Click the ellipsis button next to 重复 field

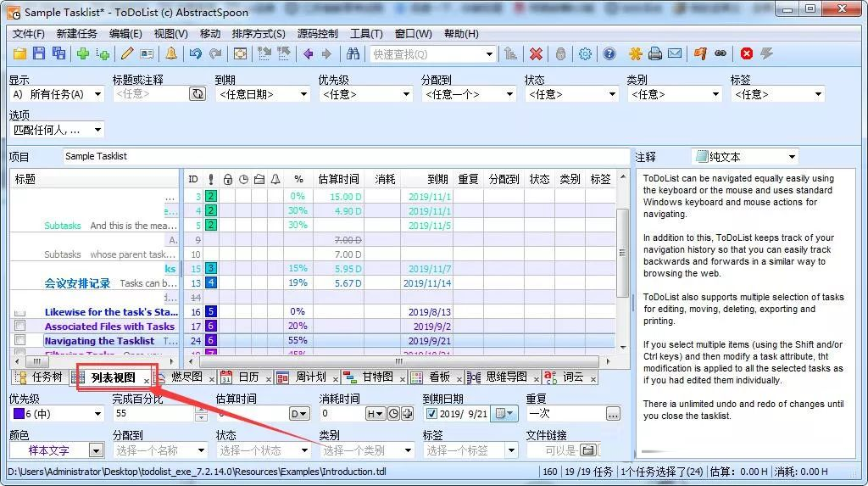613,414
